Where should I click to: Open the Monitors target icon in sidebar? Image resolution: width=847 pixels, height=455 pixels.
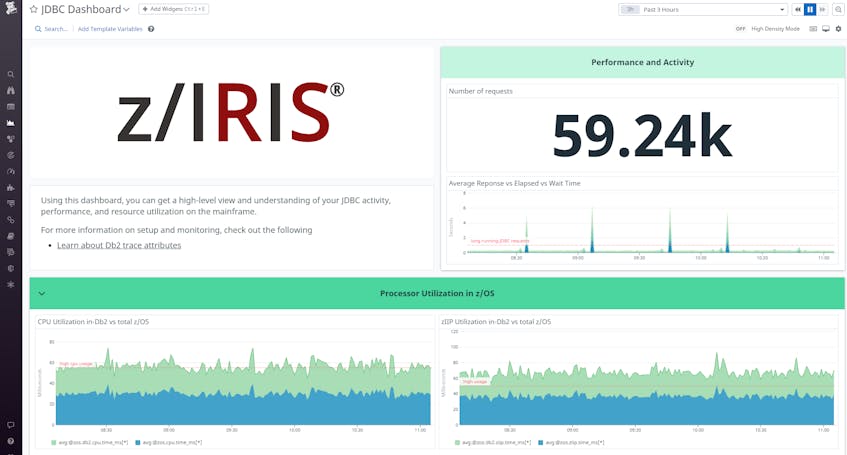[x=10, y=155]
